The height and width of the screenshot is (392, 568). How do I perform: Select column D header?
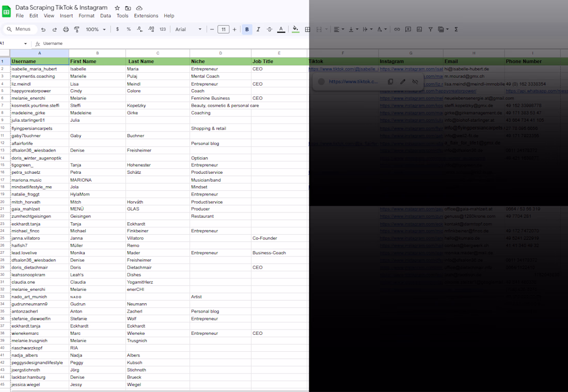pyautogui.click(x=220, y=53)
